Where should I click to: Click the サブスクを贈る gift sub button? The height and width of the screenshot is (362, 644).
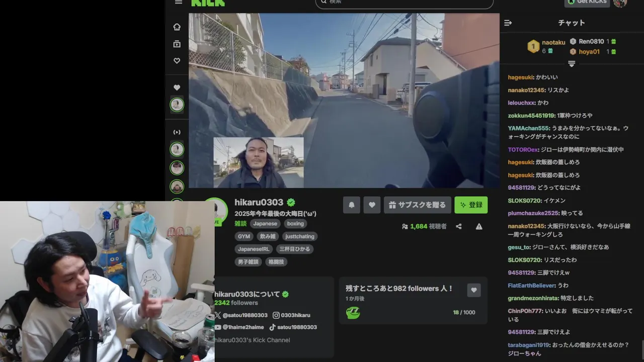click(417, 205)
